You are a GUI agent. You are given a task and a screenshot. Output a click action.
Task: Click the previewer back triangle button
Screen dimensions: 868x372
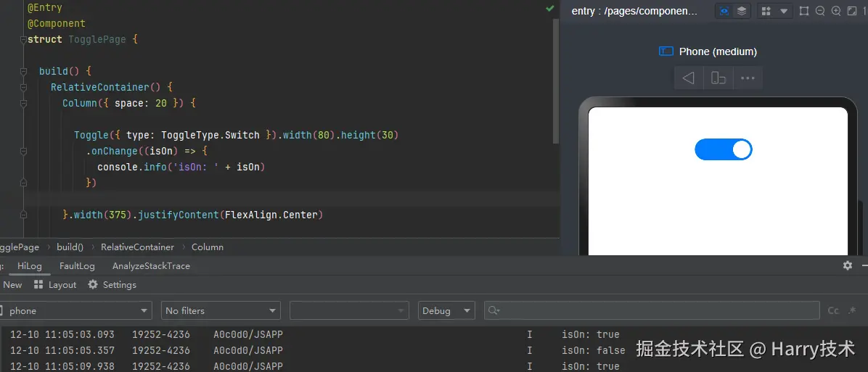point(689,78)
